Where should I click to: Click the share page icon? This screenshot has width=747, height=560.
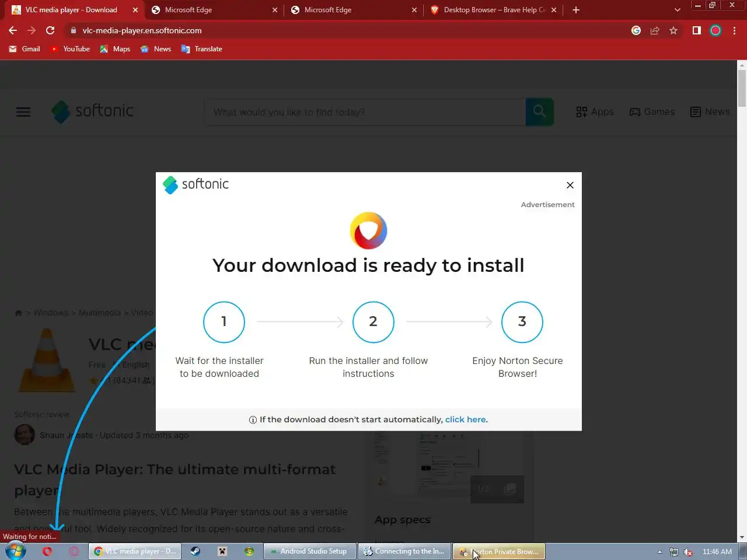pos(655,30)
